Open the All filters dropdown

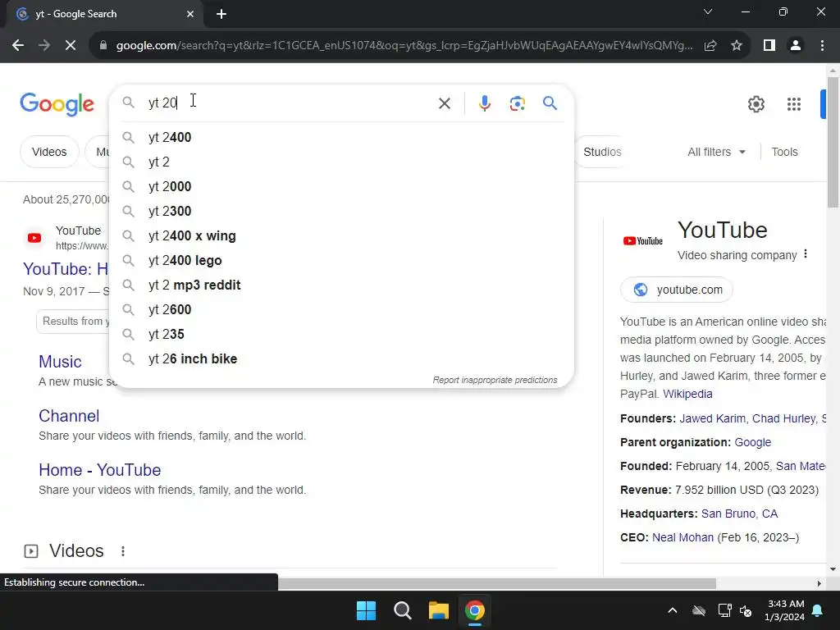coord(716,152)
